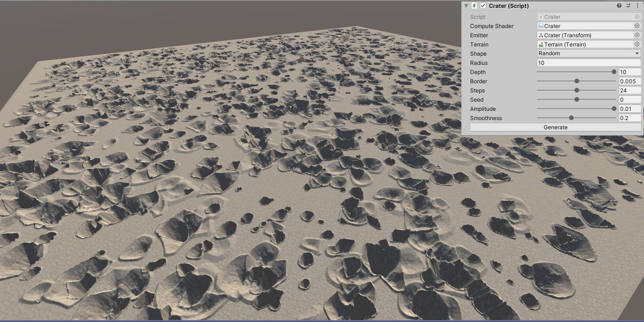Screen dimensions: 644x322
Task: Click the Steps value field 24
Action: click(x=630, y=90)
